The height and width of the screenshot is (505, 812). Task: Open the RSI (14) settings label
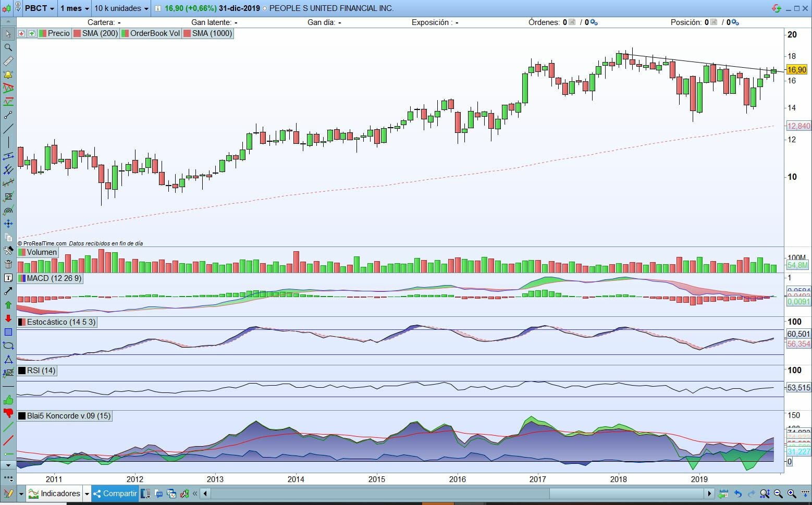tap(37, 371)
